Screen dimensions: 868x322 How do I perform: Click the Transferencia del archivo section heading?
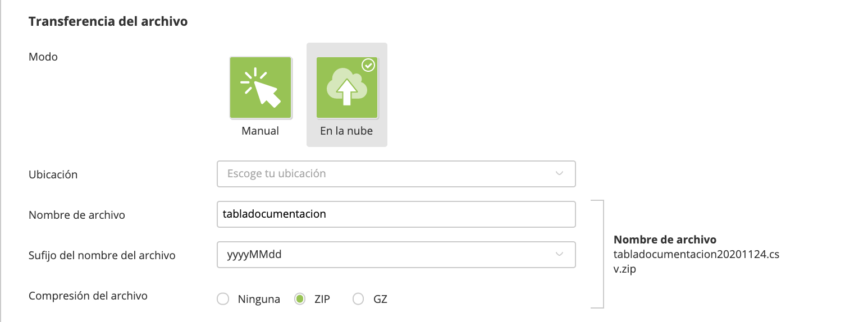(x=108, y=22)
